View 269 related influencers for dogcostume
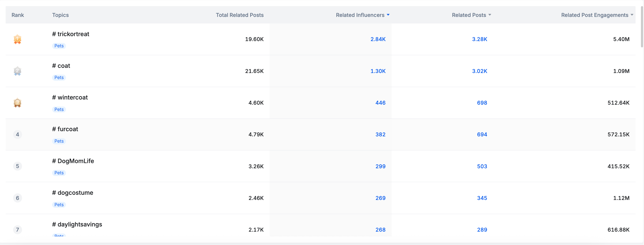 tap(380, 198)
